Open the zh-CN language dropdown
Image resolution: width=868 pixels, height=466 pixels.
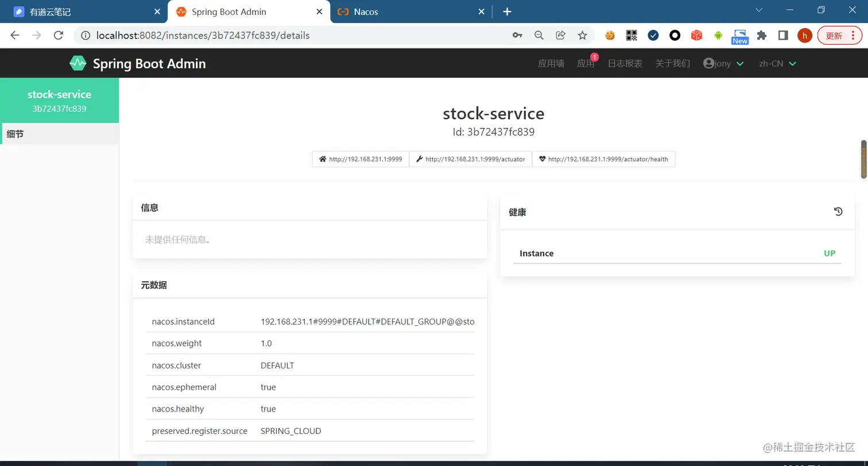(777, 64)
